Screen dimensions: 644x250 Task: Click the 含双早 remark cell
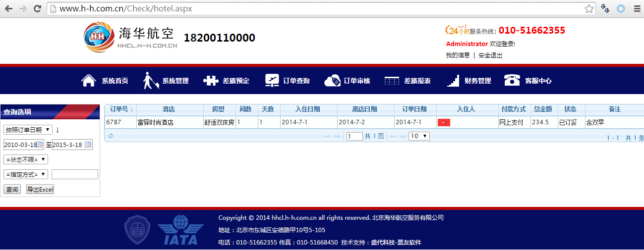point(614,122)
